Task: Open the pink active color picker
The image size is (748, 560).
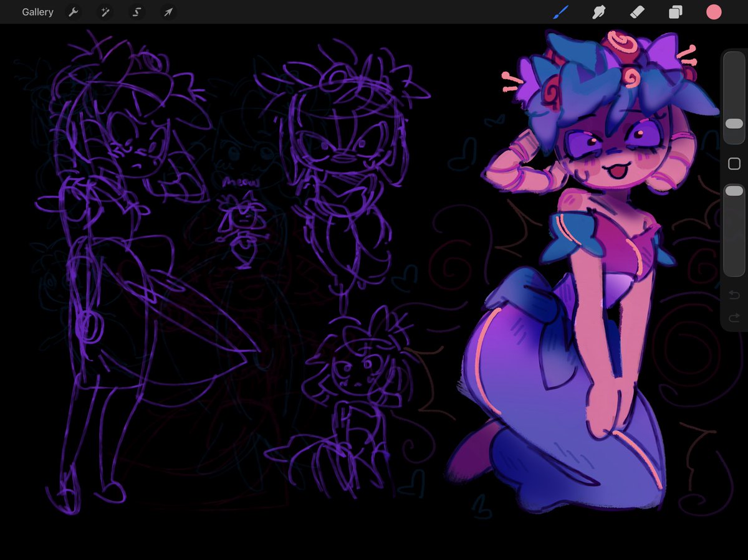Action: [714, 12]
